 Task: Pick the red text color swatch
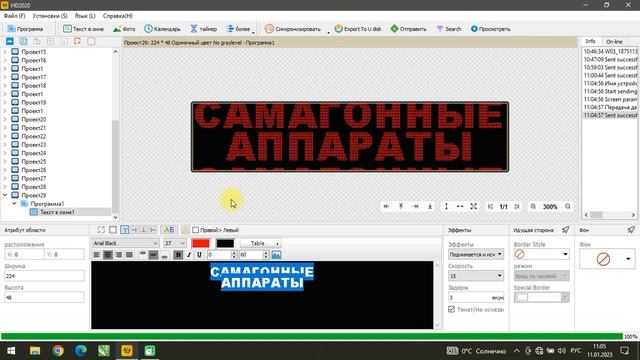point(201,243)
